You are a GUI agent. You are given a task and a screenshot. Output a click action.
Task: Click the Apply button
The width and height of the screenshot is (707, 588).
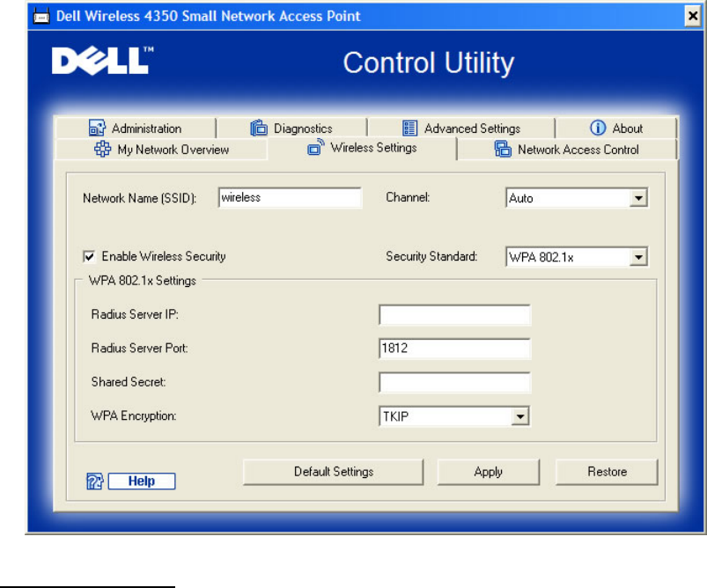click(x=489, y=472)
